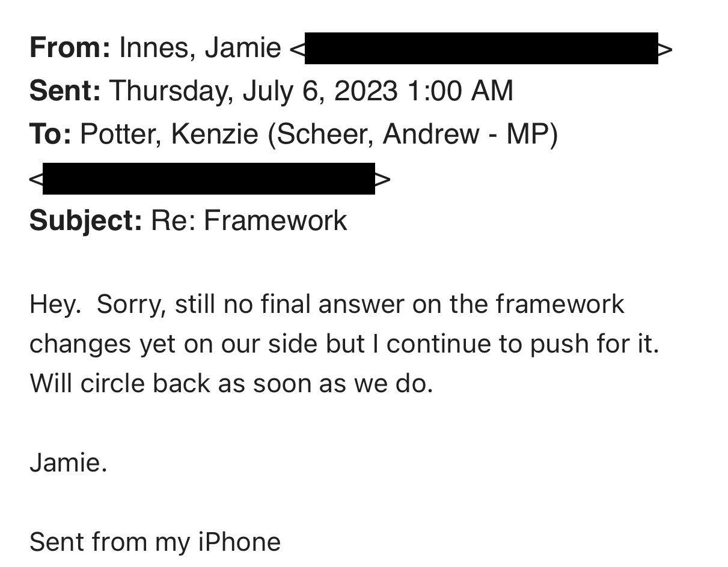This screenshot has width=728, height=567.
Task: Click the bold Sent: label
Action: point(65,91)
